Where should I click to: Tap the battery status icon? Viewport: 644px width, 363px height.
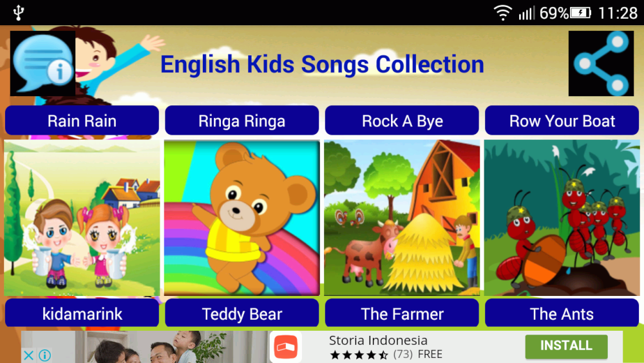pos(580,13)
